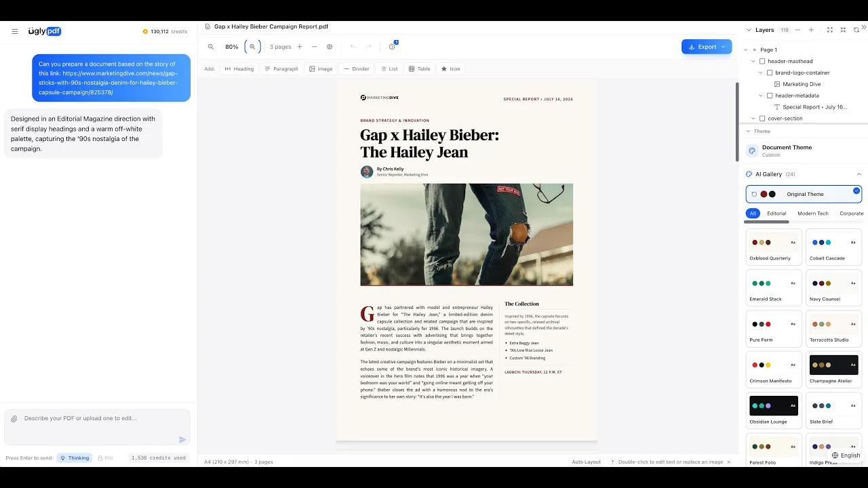
Task: Click the Document Theme palette icon
Action: (x=751, y=150)
